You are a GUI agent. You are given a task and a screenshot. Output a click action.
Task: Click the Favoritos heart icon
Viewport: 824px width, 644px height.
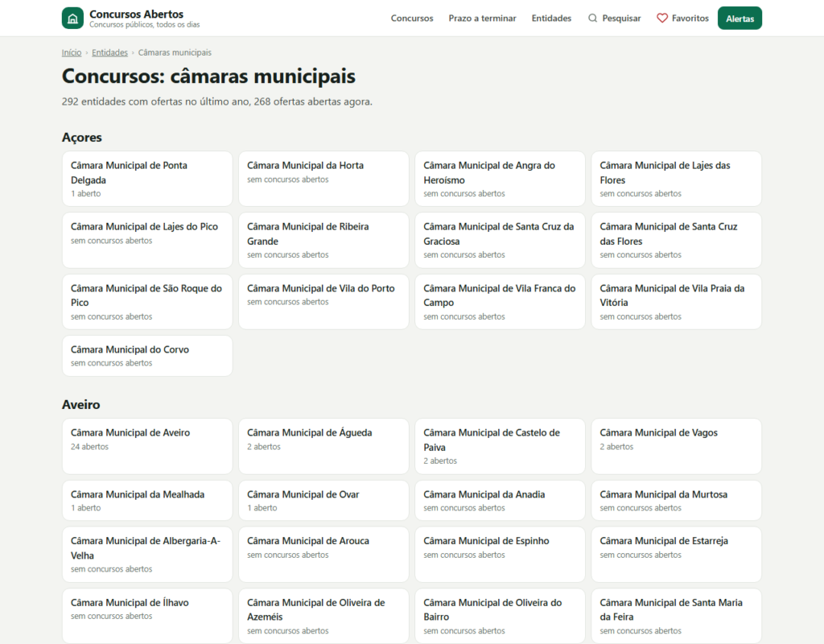tap(662, 18)
